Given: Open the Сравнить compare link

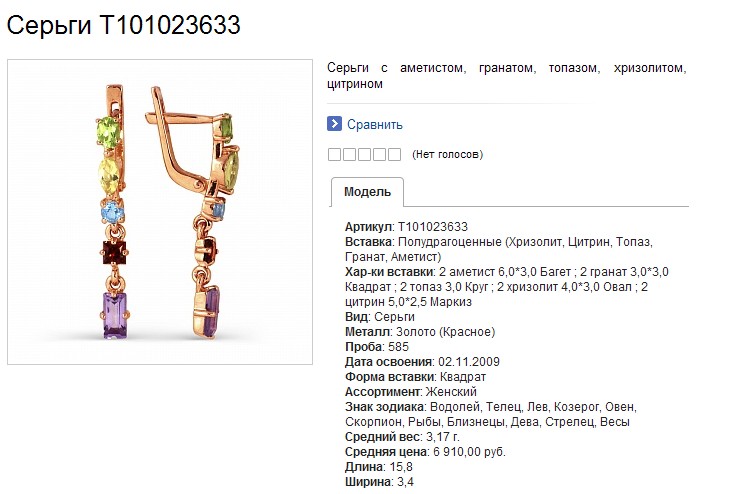Looking at the screenshot, I should [x=374, y=125].
